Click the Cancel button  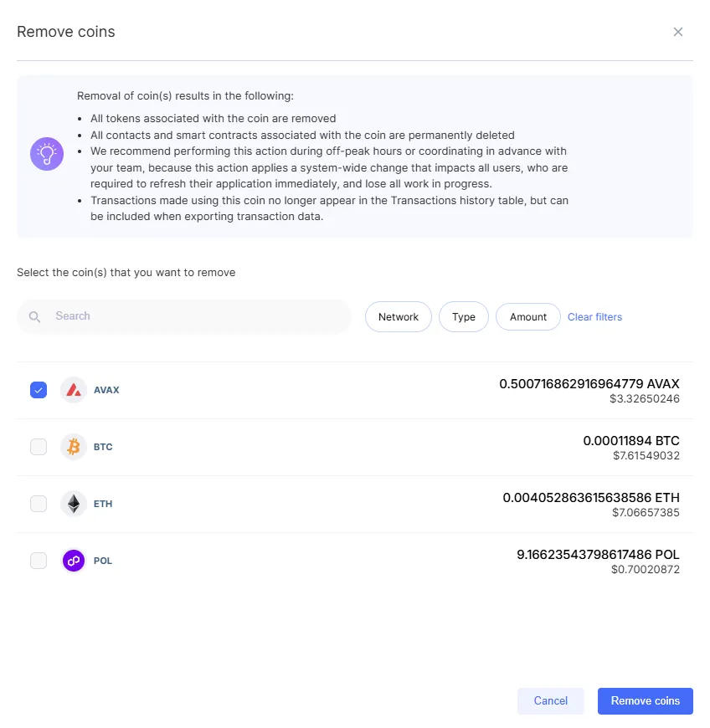(551, 700)
